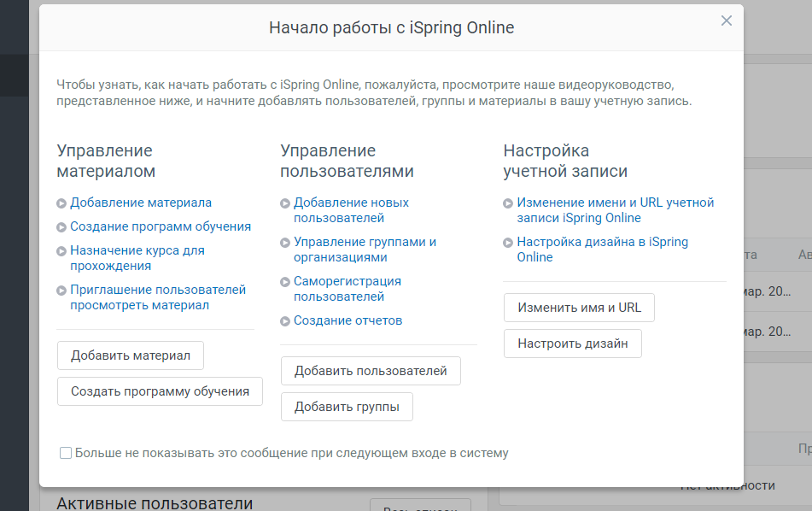Image resolution: width=812 pixels, height=511 pixels.
Task: Dismiss the welcome dialog with the X
Action: pos(727,21)
